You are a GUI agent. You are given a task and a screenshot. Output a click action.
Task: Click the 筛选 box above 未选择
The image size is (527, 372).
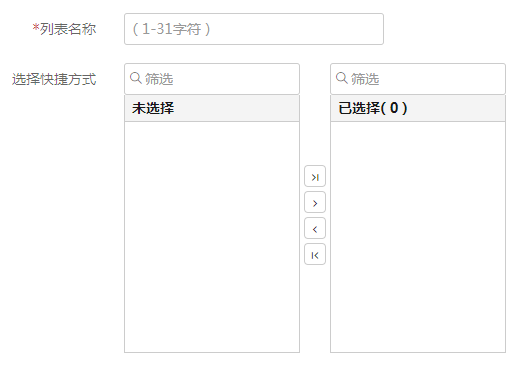[212, 79]
